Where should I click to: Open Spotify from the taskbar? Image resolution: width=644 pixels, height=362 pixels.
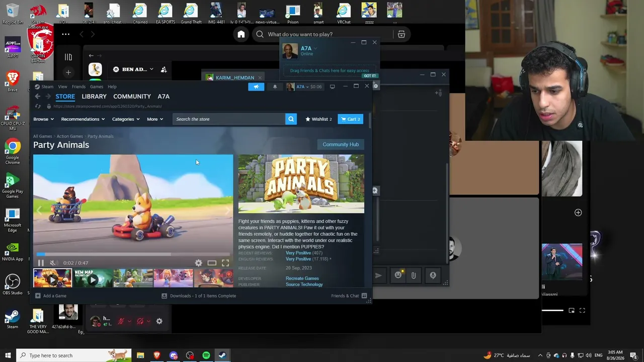coord(206,355)
